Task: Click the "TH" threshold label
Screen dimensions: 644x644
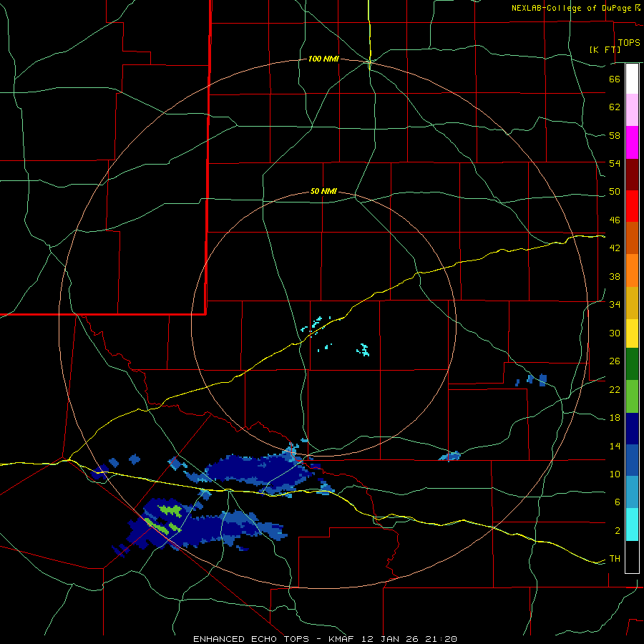Action: click(615, 559)
